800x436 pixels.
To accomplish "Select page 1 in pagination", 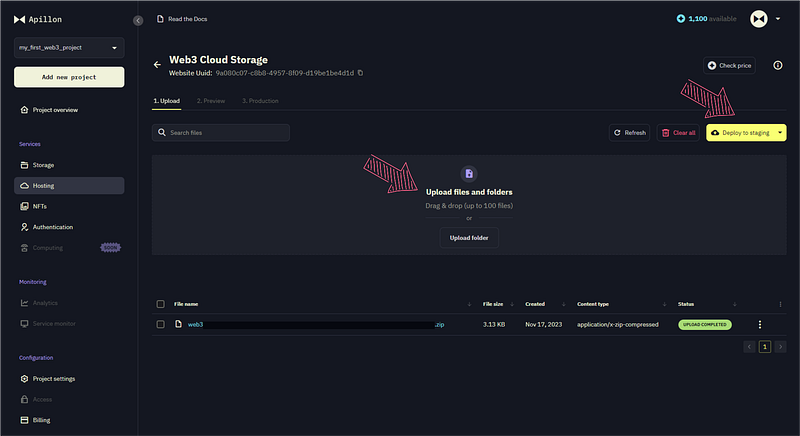I will coord(764,347).
